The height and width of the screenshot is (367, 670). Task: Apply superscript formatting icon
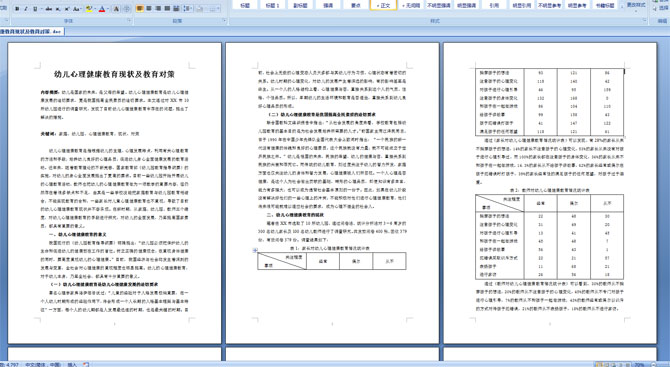tap(67, 9)
